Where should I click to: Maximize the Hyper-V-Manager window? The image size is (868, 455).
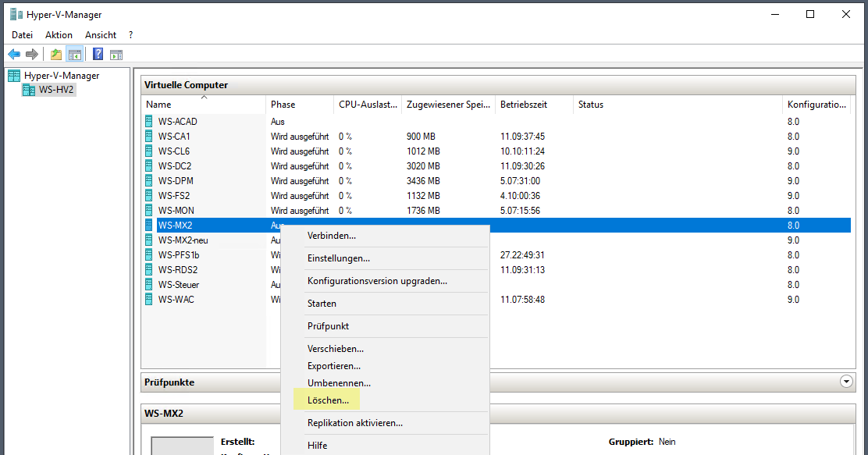pos(810,14)
